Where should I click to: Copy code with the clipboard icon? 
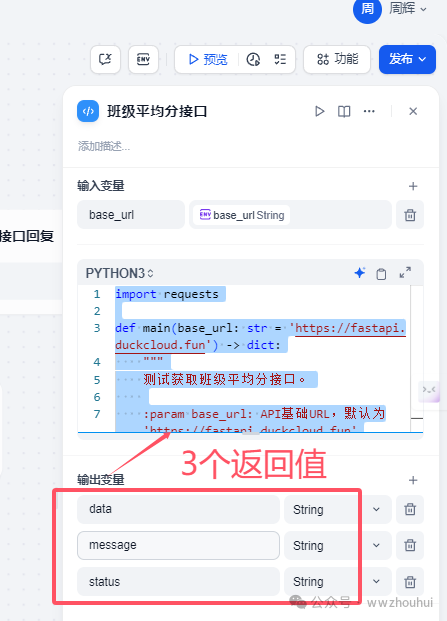[381, 274]
